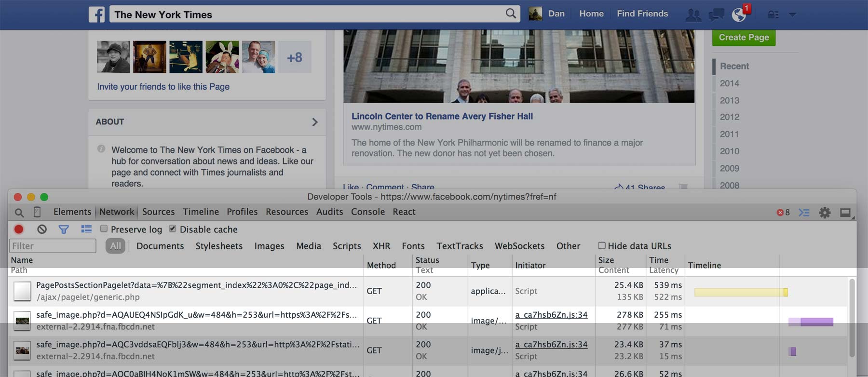The width and height of the screenshot is (868, 377).
Task: Expand the ABOUT section chevron
Action: [x=314, y=122]
